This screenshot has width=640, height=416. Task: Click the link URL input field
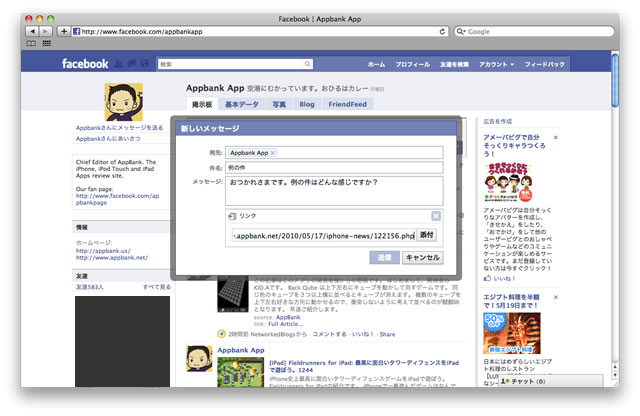coord(324,235)
